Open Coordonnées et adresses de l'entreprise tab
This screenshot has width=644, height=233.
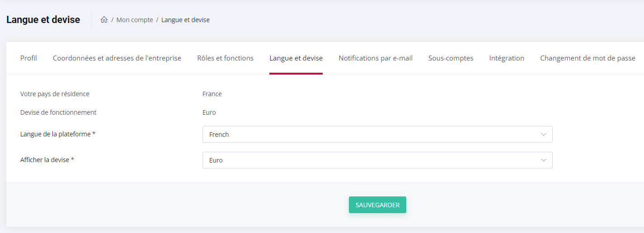coord(117,58)
